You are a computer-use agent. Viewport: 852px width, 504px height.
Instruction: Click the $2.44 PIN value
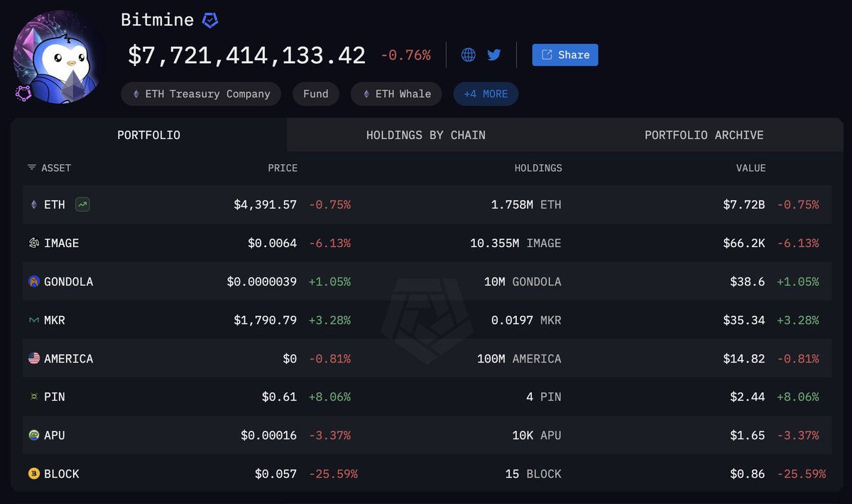click(748, 397)
